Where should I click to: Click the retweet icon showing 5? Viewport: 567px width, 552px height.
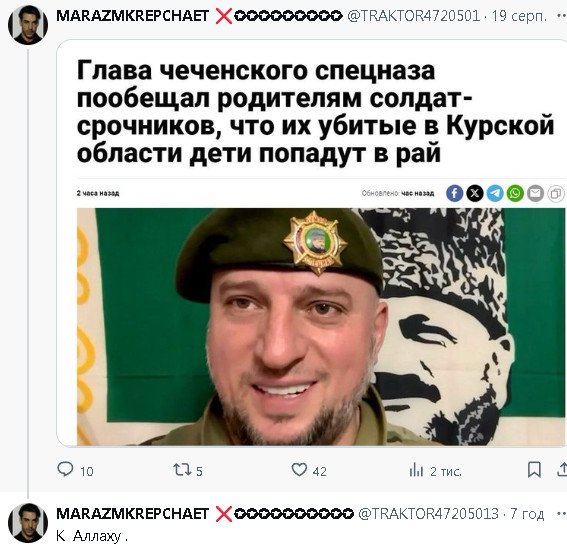click(x=182, y=470)
